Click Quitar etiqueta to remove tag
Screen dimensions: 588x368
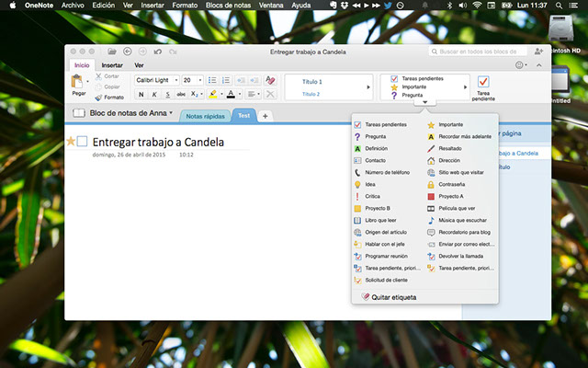393,297
